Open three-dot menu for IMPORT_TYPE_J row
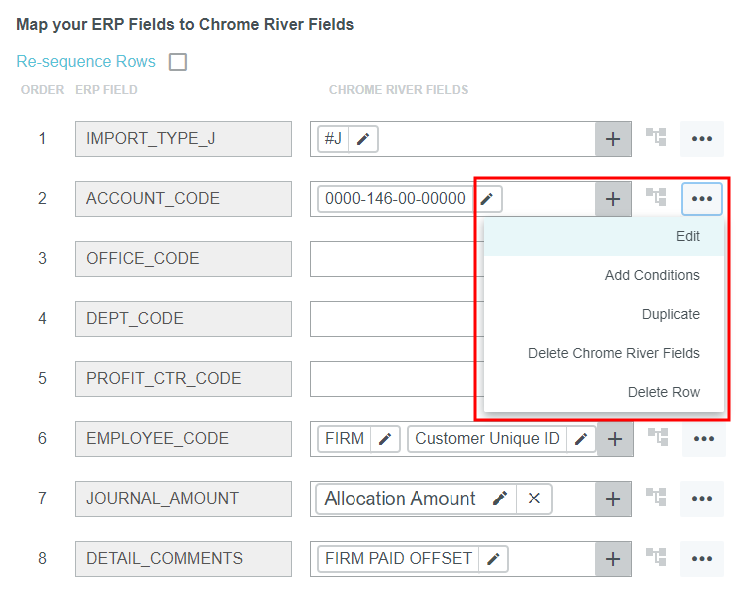Image resolution: width=742 pixels, height=593 pixels. (x=702, y=139)
